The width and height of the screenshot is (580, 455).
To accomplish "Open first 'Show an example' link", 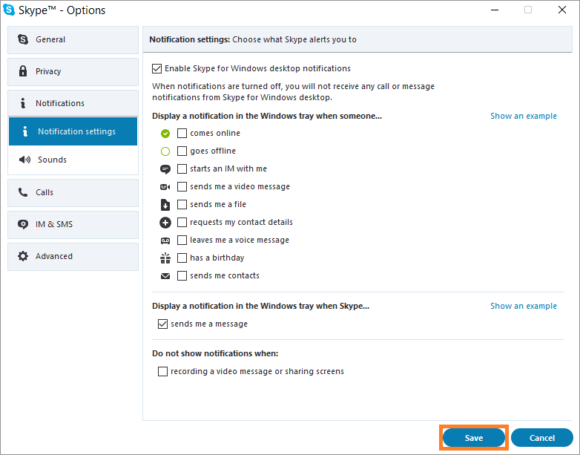I will point(523,116).
